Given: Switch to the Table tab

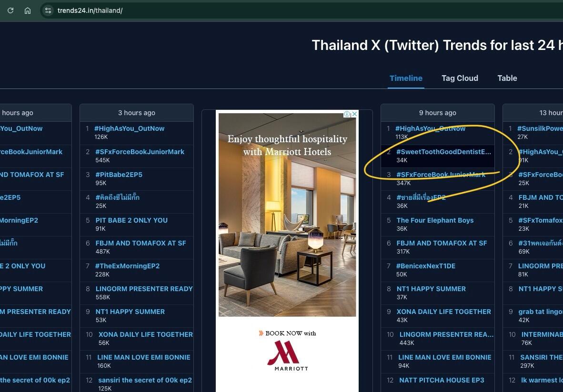Looking at the screenshot, I should click(507, 78).
